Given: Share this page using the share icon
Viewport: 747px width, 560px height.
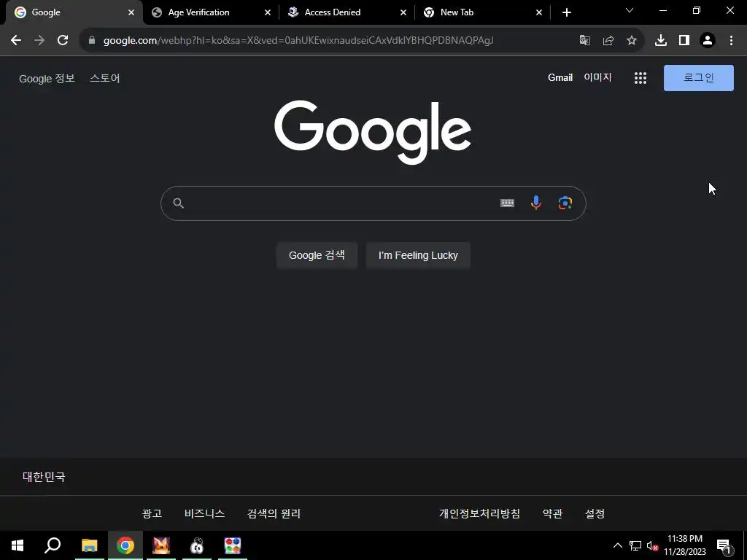Looking at the screenshot, I should pos(608,41).
